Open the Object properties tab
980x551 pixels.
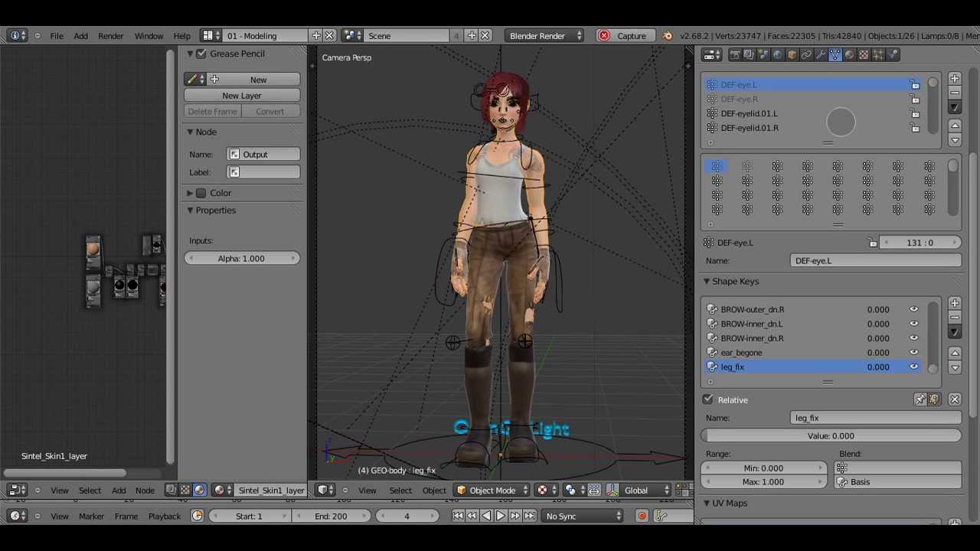[792, 54]
